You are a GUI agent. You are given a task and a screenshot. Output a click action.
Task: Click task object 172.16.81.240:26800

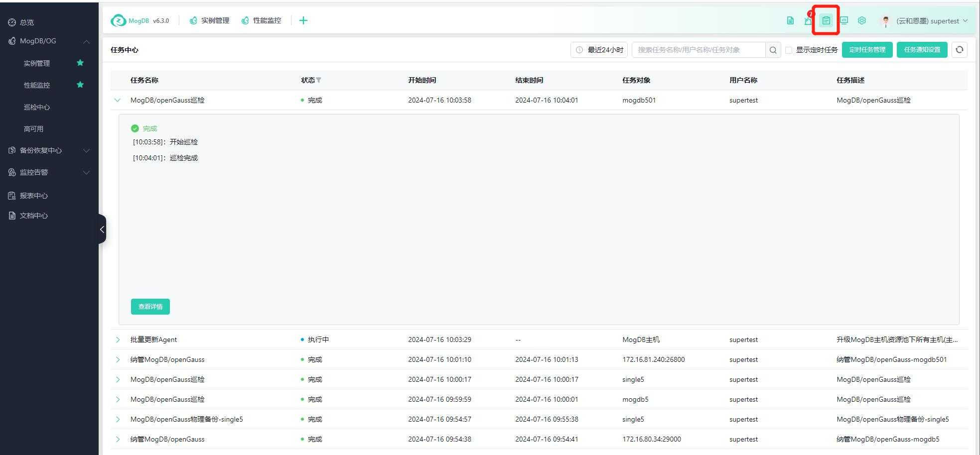point(653,359)
